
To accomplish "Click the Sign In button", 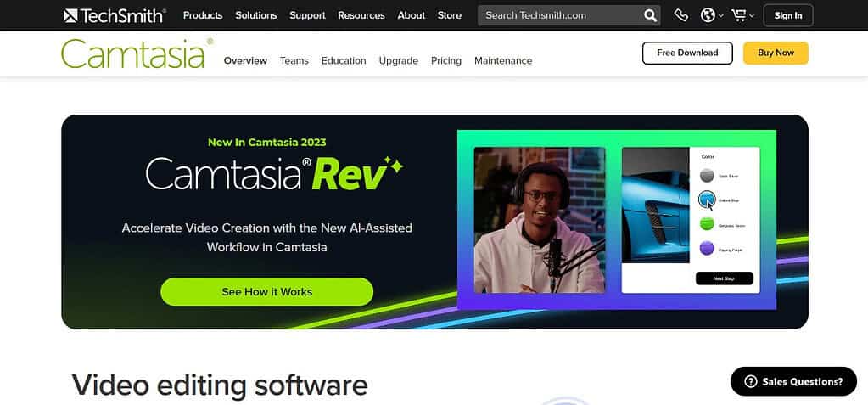I will click(x=787, y=15).
